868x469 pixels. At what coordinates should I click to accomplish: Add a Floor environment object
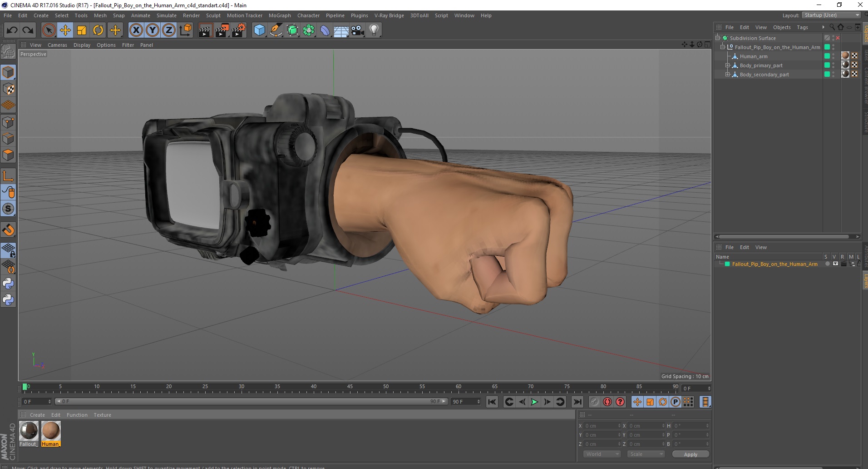click(341, 30)
